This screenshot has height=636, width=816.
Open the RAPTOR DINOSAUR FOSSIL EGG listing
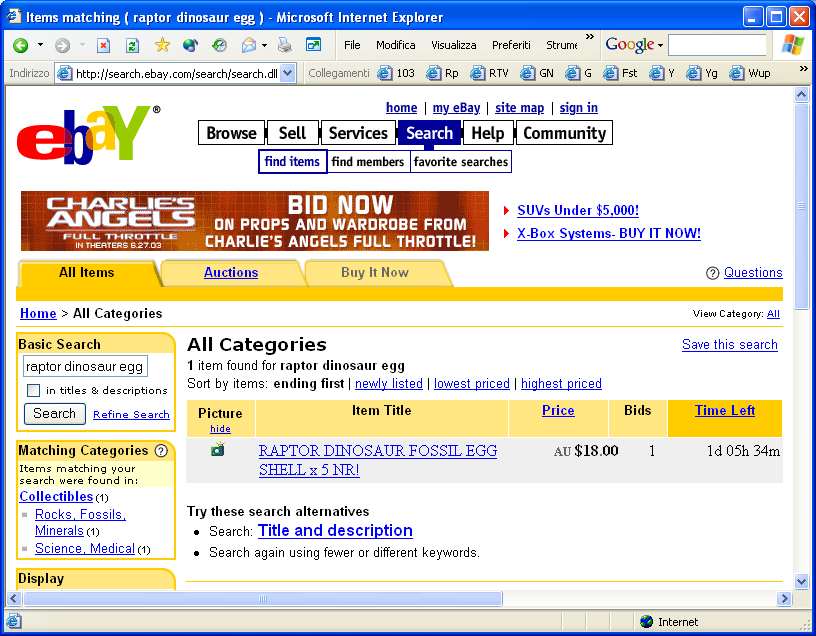pos(378,460)
